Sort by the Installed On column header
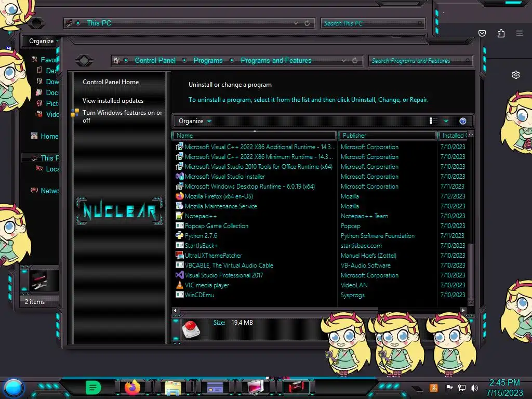Screen dimensions: 532x399 453,136
